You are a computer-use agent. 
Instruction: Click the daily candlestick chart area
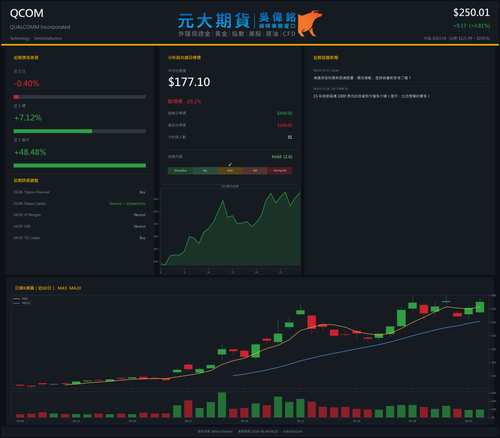[250, 342]
